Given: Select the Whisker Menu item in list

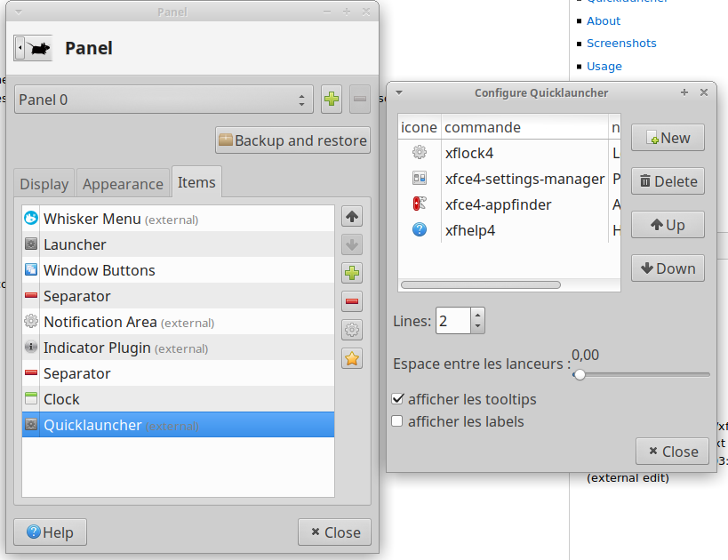Looking at the screenshot, I should 178,219.
